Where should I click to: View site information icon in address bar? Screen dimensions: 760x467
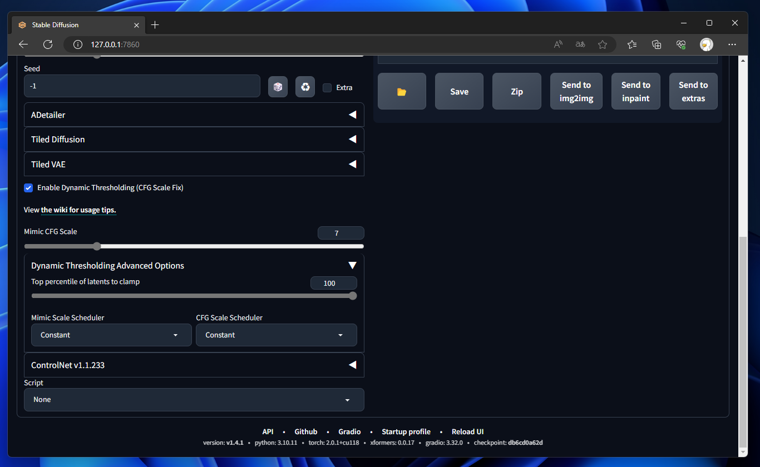(x=78, y=45)
